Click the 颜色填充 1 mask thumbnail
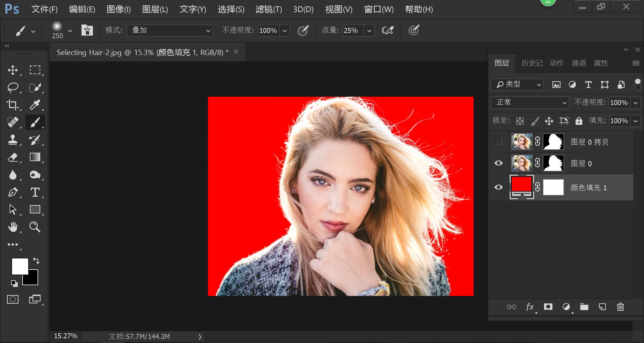This screenshot has height=343, width=644. (553, 187)
